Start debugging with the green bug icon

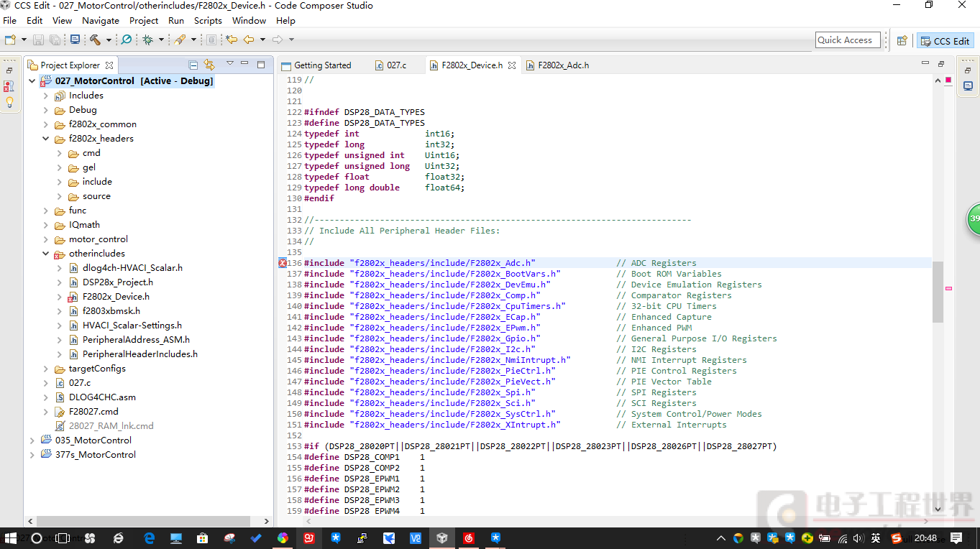tap(147, 40)
